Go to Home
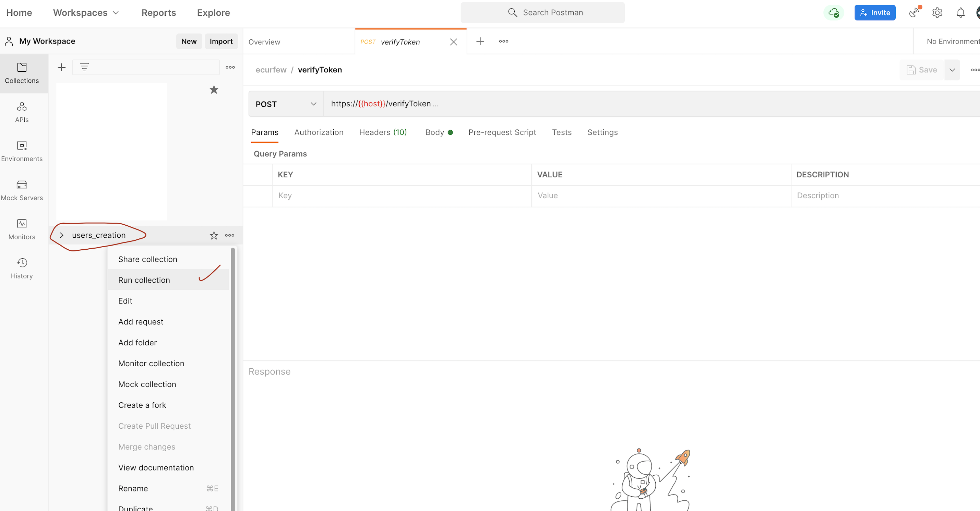The image size is (980, 511). 19,13
